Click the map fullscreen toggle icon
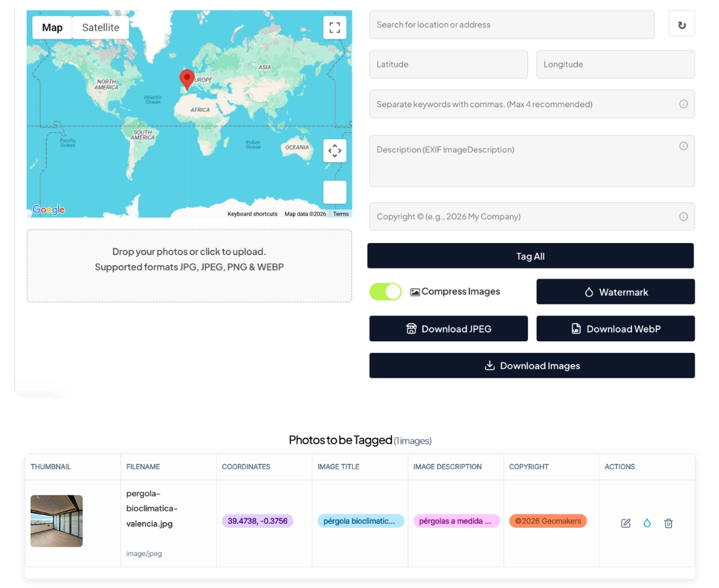Image resolution: width=719 pixels, height=588 pixels. [x=335, y=27]
